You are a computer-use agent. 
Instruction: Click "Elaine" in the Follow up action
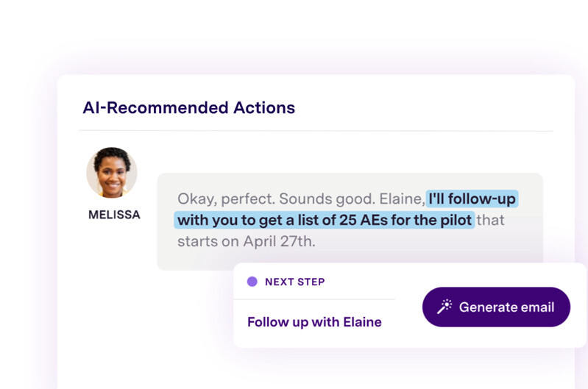point(360,322)
